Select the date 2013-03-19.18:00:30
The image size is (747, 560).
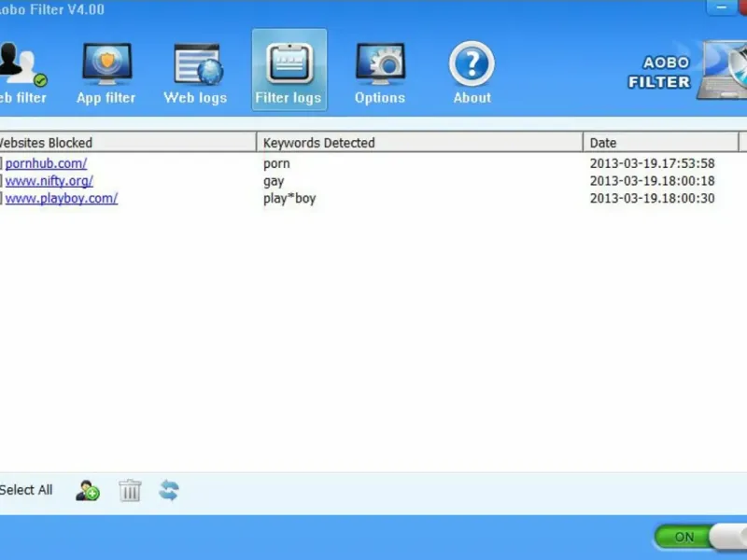point(652,199)
